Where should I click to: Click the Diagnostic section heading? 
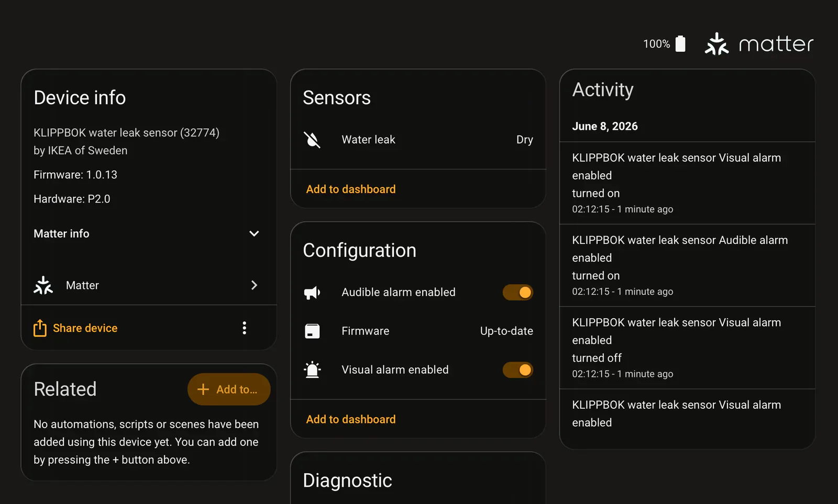348,480
